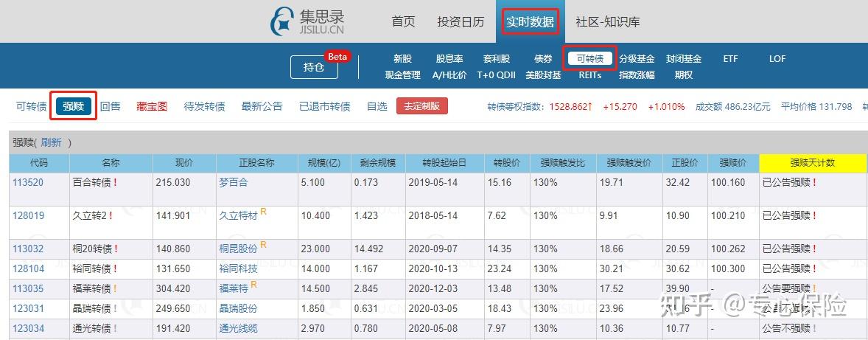This screenshot has width=868, height=340.
Task: Open the 分级基金 section
Action: pyautogui.click(x=637, y=59)
